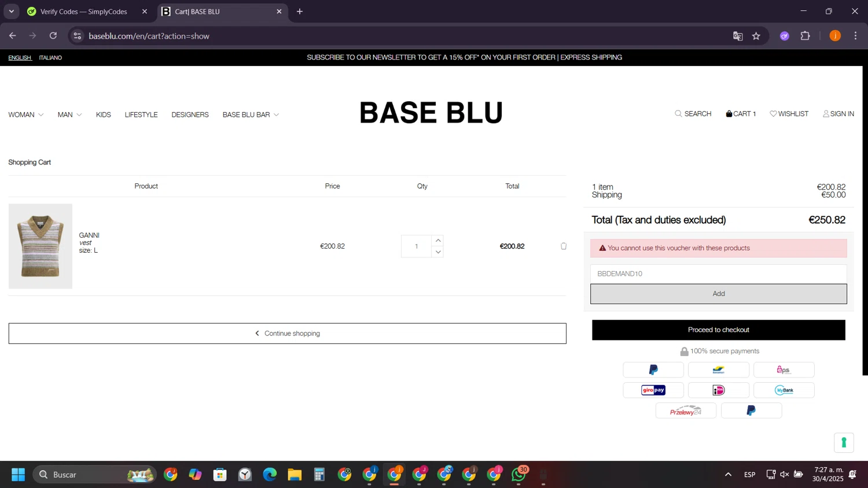Open the LIFESTYLE menu item
The image size is (868, 488).
141,115
